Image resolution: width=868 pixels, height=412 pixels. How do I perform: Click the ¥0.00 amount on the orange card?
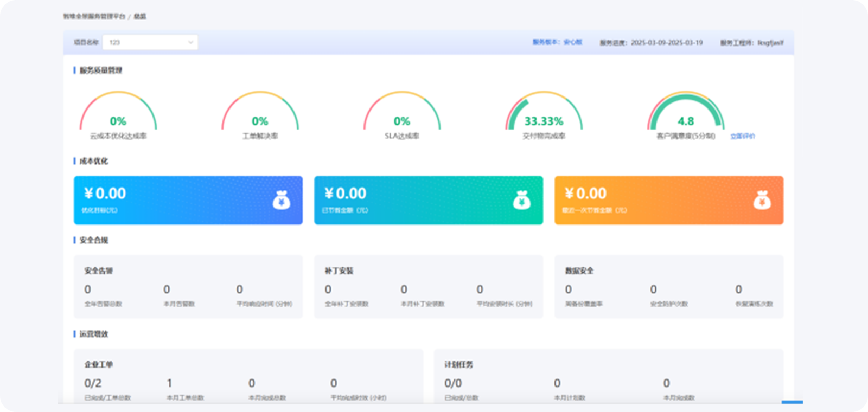point(585,194)
